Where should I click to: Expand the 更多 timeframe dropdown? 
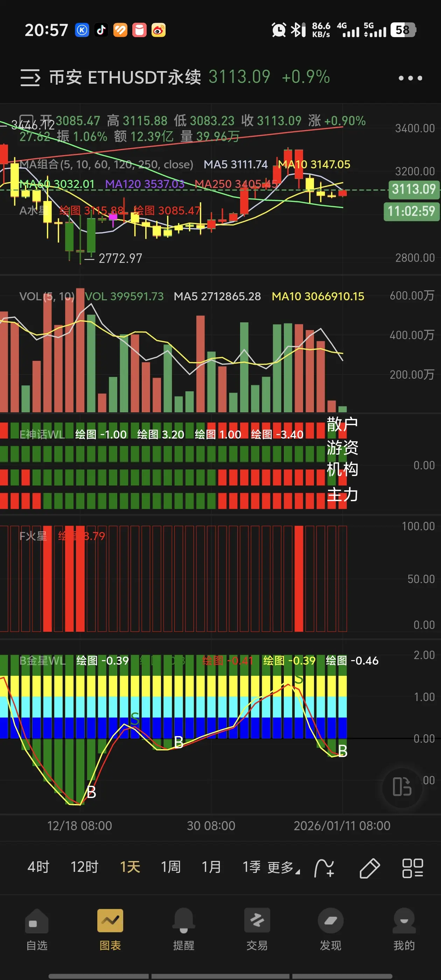coord(283,868)
